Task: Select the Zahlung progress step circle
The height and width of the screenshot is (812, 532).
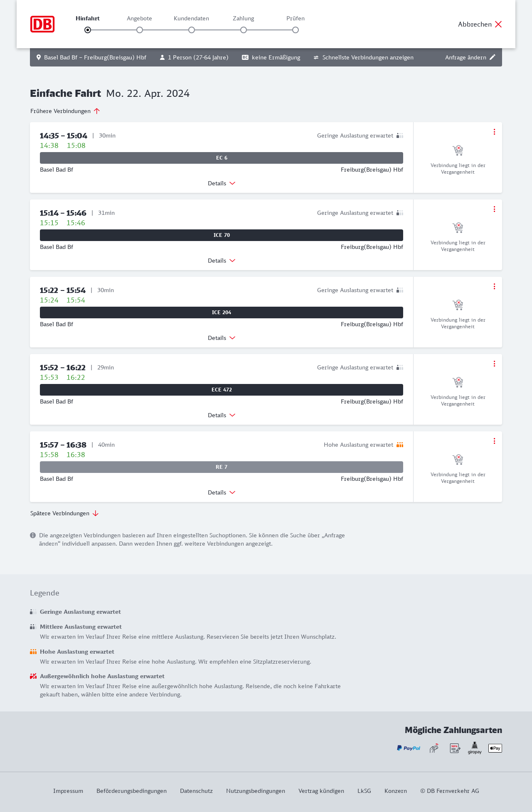Action: [x=244, y=30]
